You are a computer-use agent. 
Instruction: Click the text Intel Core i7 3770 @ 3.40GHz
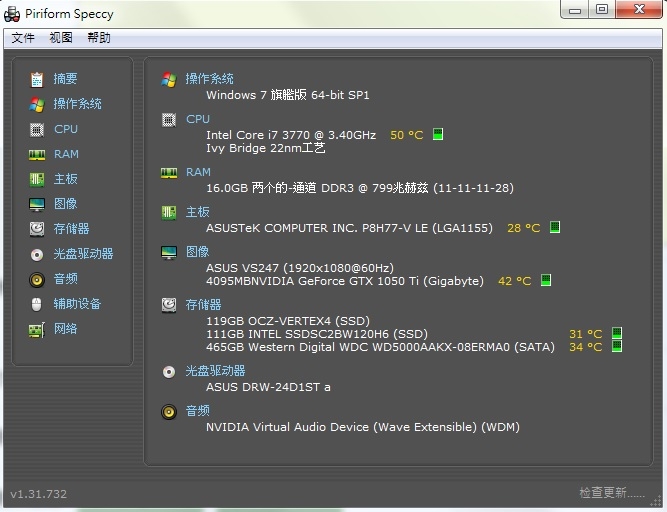pos(291,135)
